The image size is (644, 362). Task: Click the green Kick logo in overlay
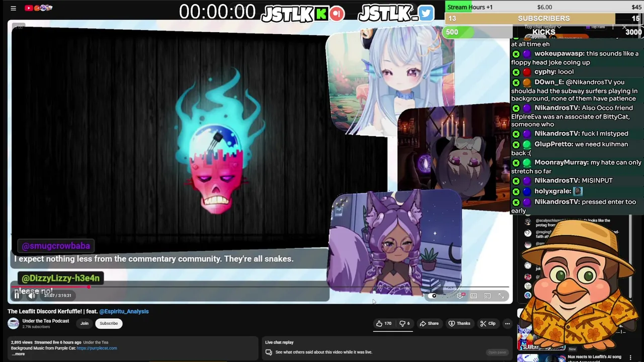[321, 14]
